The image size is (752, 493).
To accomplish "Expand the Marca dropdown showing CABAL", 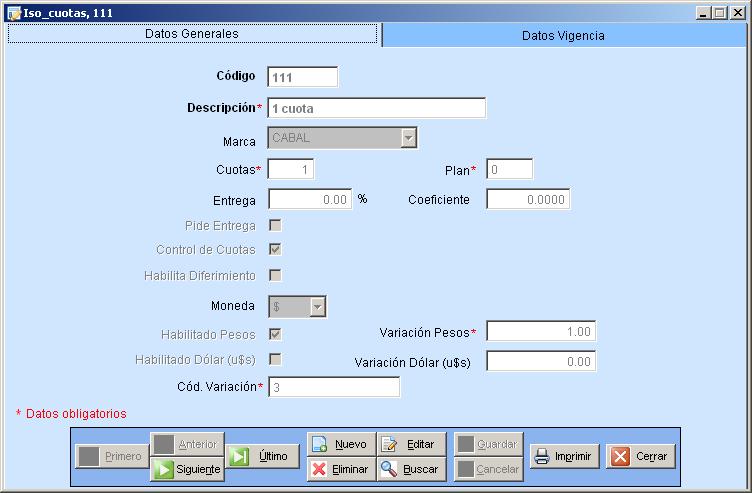I will pos(408,138).
